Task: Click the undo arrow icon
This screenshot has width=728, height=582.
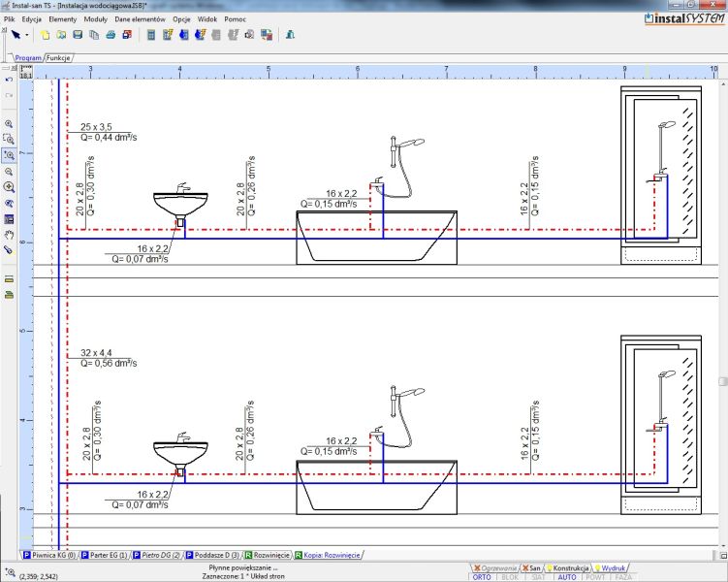Action: (9, 79)
